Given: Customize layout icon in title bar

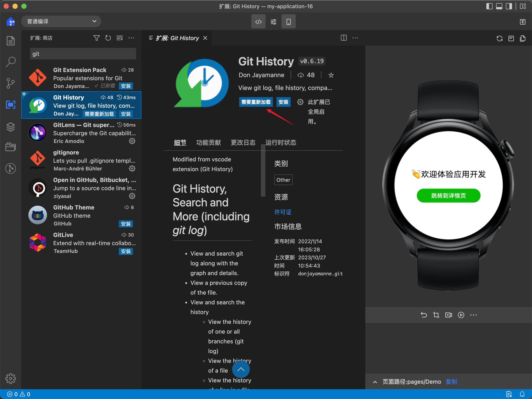Looking at the screenshot, I should pos(523,6).
